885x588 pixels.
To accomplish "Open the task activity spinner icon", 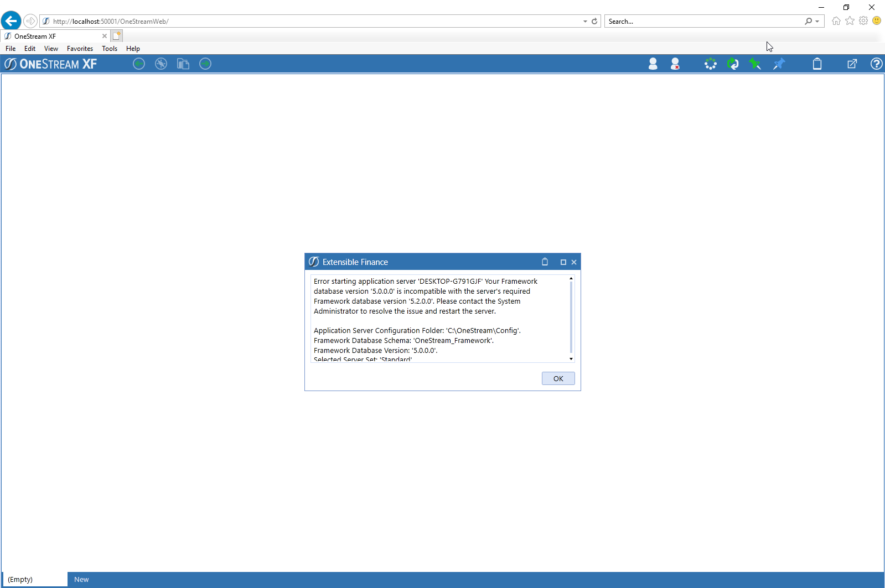I will pos(711,64).
